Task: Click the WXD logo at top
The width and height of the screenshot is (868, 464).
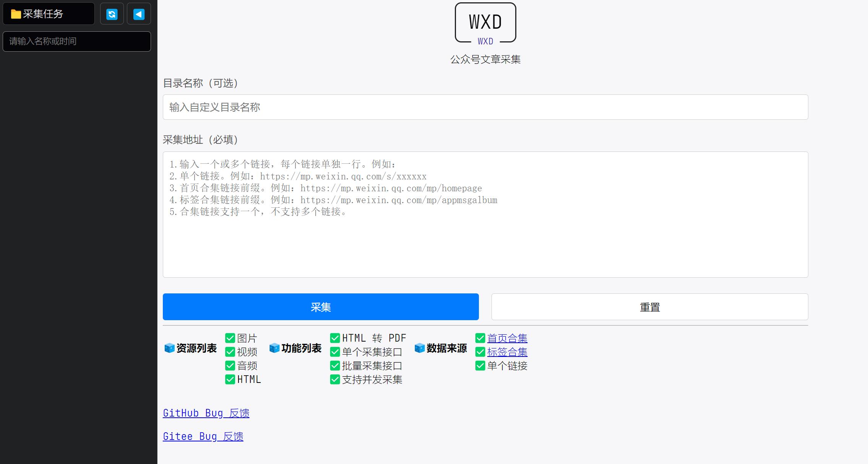Action: click(x=485, y=23)
